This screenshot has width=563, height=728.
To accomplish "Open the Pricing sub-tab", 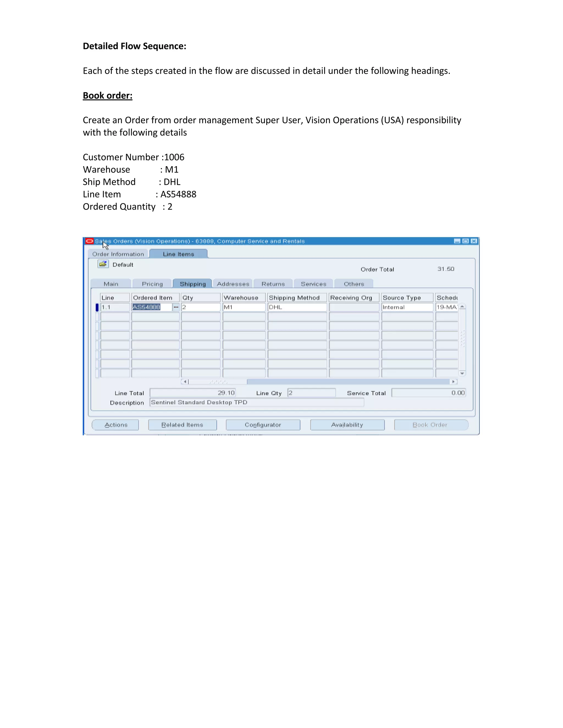I will [x=152, y=284].
